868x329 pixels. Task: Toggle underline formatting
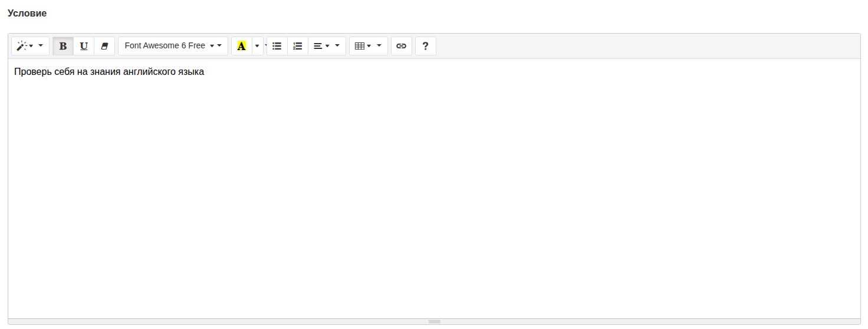click(x=84, y=46)
